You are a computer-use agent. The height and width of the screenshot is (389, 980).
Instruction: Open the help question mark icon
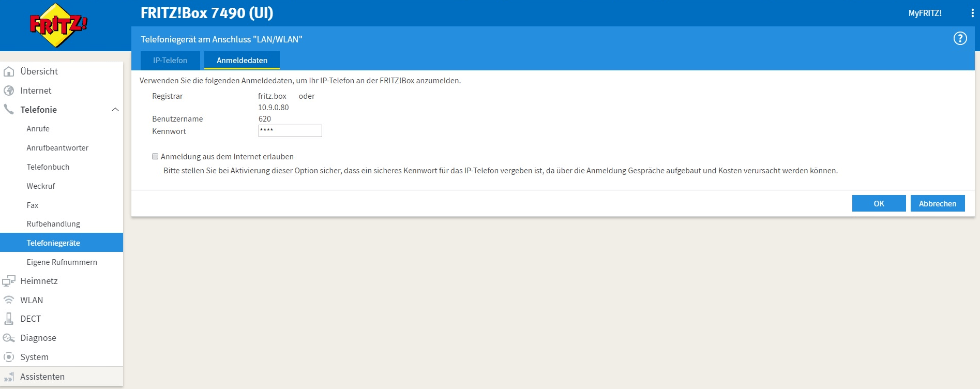[960, 39]
